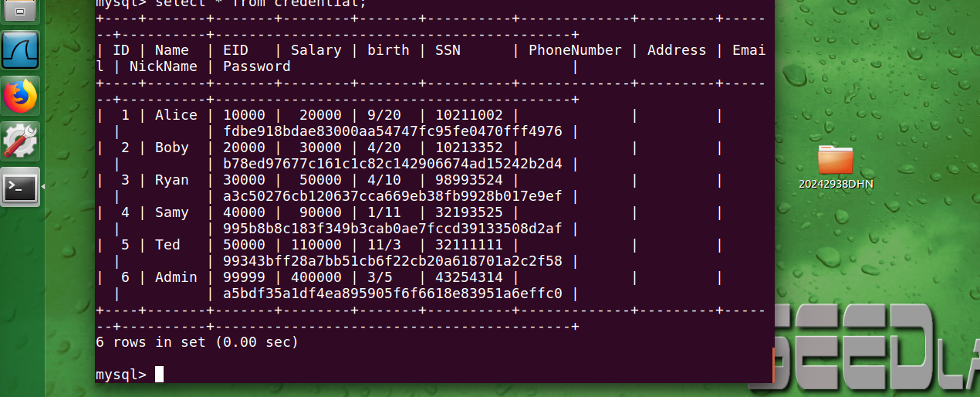Open Wireshark from the dock
Viewport: 980px width, 397px height.
[20, 51]
